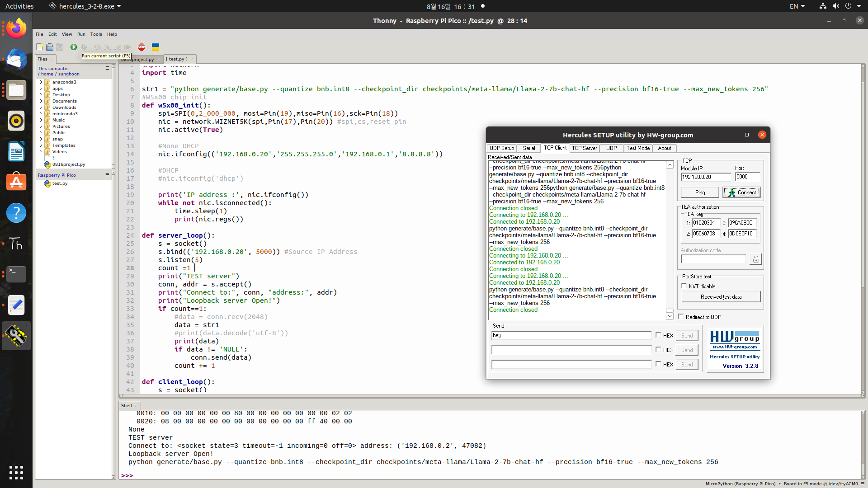Image resolution: width=868 pixels, height=488 pixels.
Task: Stop the backend with red STOP icon
Action: [x=142, y=47]
